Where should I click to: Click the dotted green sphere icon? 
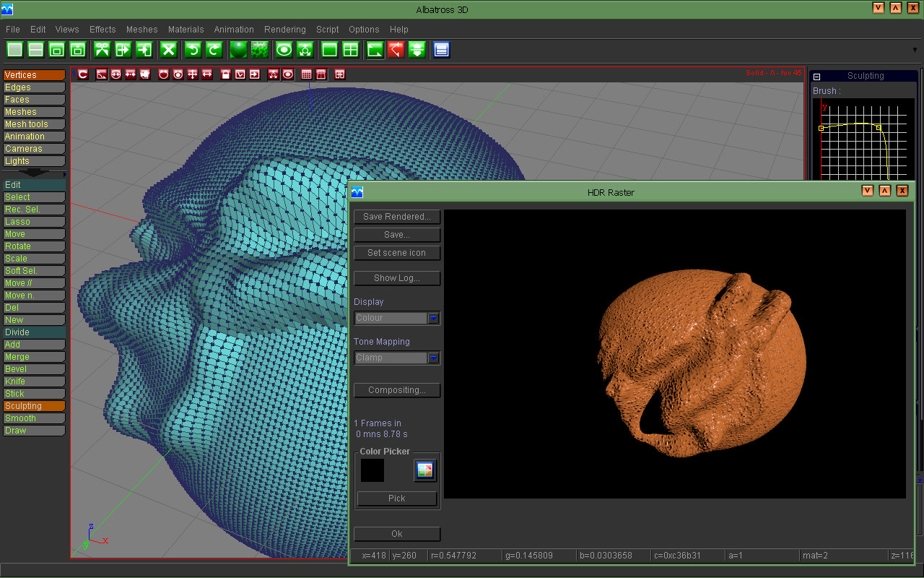259,50
